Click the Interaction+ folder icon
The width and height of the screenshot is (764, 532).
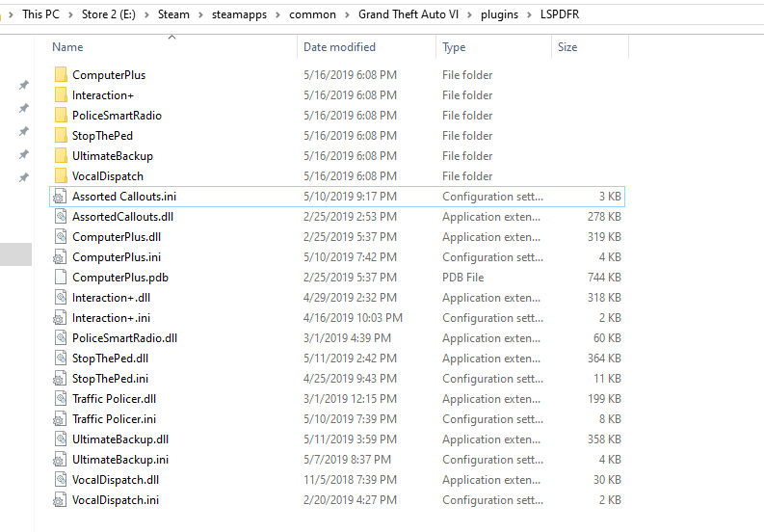pyautogui.click(x=61, y=94)
